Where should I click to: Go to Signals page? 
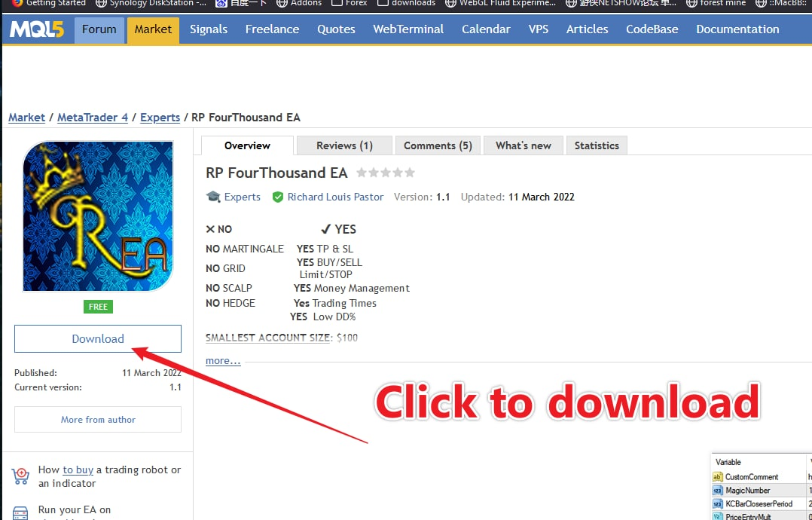[x=209, y=29]
